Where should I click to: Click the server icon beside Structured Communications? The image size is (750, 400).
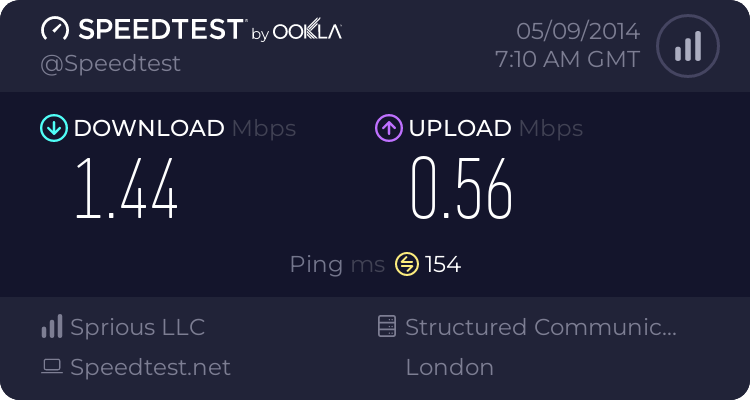tap(386, 327)
